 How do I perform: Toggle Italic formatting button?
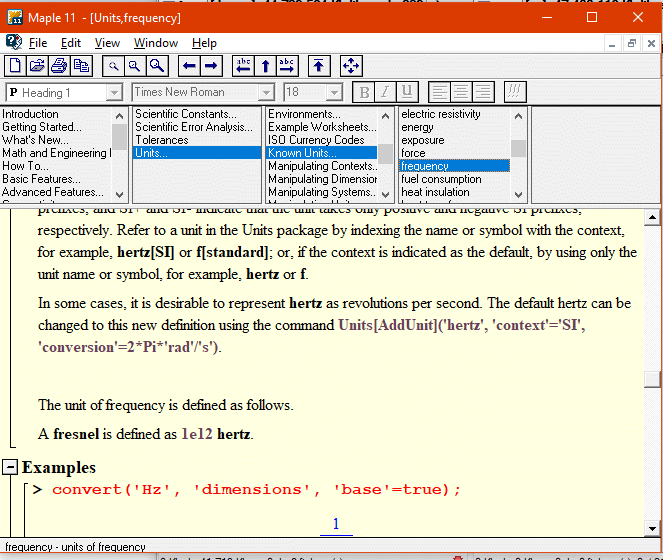[x=385, y=92]
